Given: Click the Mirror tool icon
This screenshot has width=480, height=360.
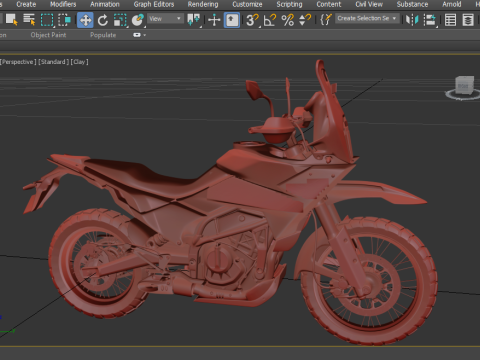Looking at the screenshot, I should coord(412,20).
